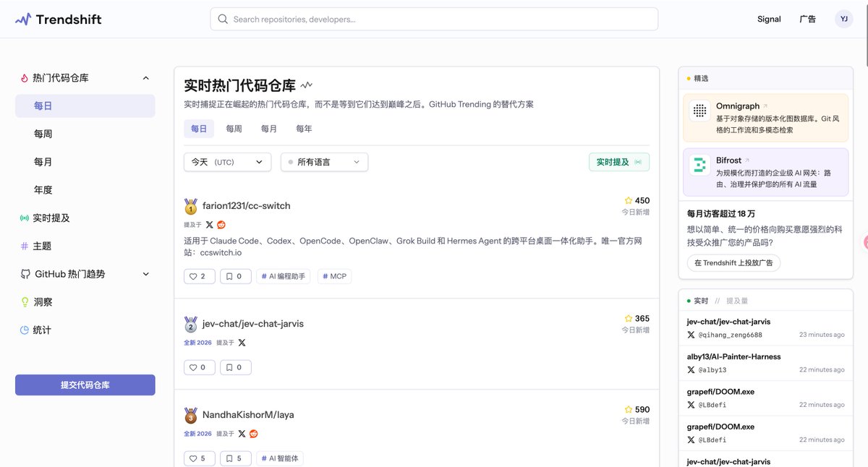Click the star icon beside 590
This screenshot has height=467, width=868.
pos(629,410)
